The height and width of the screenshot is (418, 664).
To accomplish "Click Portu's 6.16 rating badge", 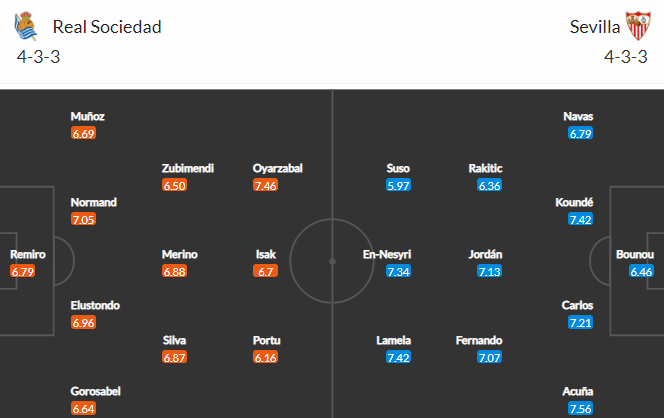I will tap(265, 357).
